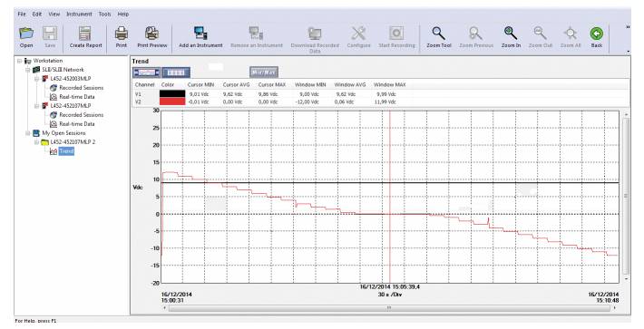Open the Tools menu

[x=104, y=14]
